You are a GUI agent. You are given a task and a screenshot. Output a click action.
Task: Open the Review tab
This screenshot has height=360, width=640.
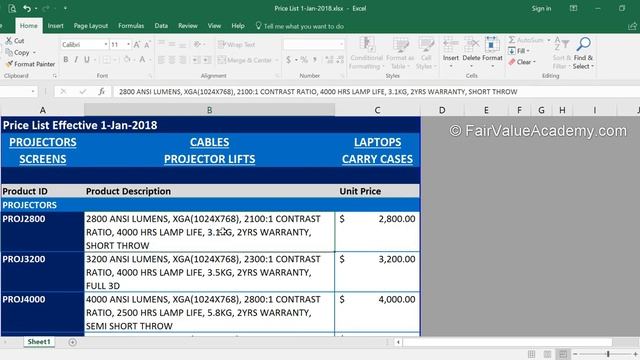tap(188, 26)
